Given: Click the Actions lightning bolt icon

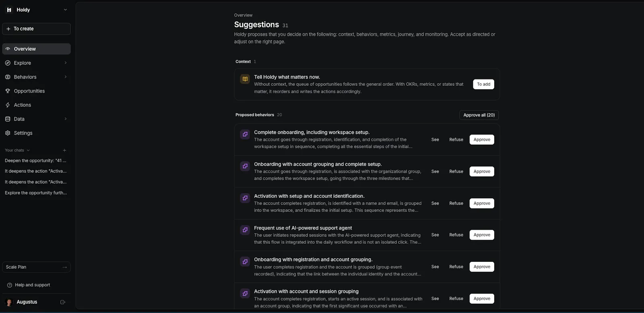Looking at the screenshot, I should [x=8, y=105].
